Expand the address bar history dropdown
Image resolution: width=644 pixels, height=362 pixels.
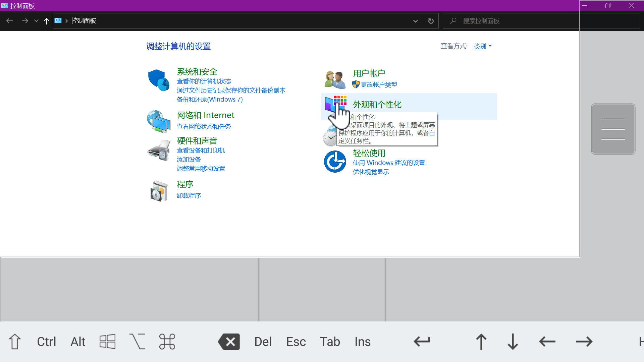coord(416,21)
